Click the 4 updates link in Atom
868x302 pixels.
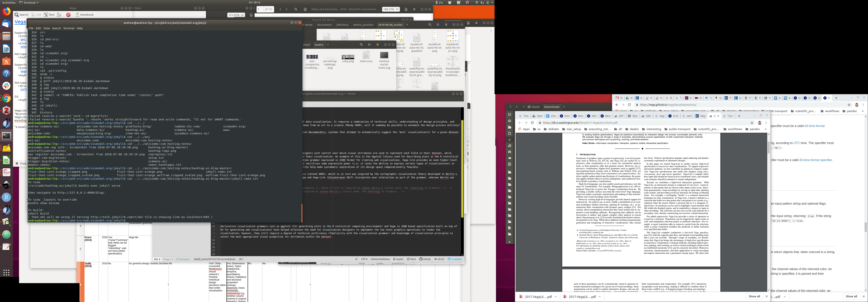tap(455, 259)
